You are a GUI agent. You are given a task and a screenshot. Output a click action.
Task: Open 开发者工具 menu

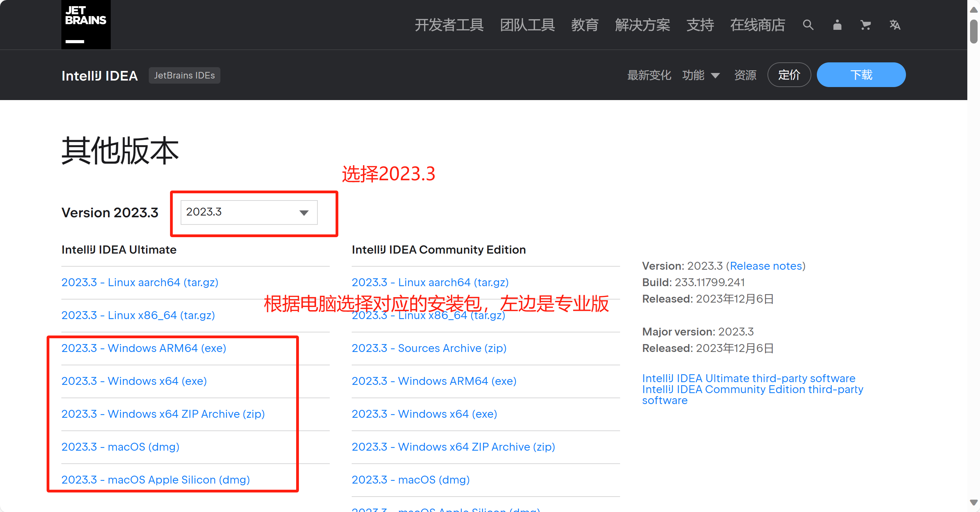pos(449,25)
